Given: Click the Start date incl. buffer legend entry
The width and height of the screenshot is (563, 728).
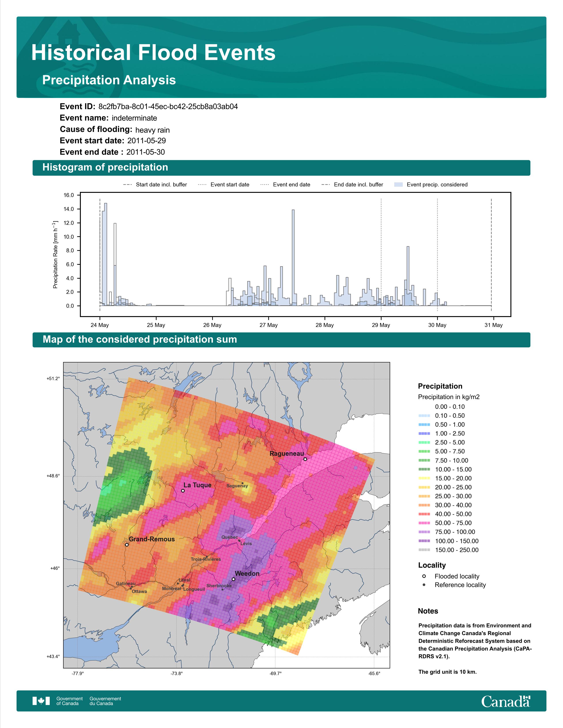Looking at the screenshot, I should (x=155, y=185).
